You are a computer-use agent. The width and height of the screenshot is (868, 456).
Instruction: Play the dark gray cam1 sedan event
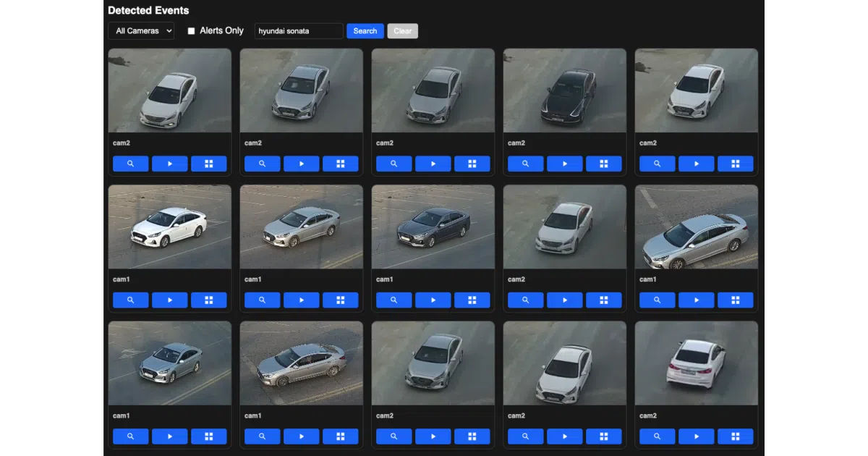(433, 300)
